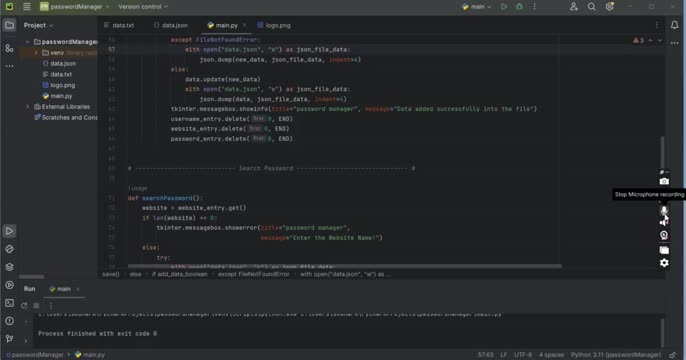The height and width of the screenshot is (360, 686).
Task: Change file encoding UTF-8
Action: click(x=523, y=355)
